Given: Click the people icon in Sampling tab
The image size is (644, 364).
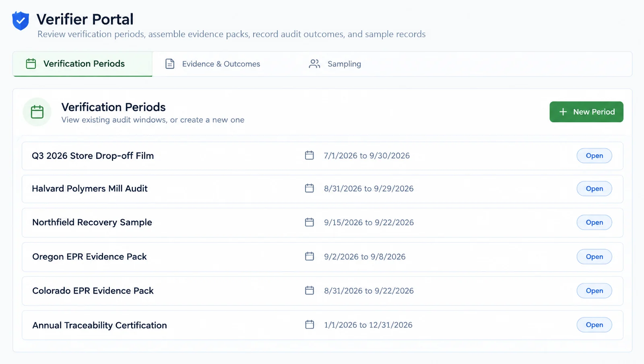Looking at the screenshot, I should 314,64.
